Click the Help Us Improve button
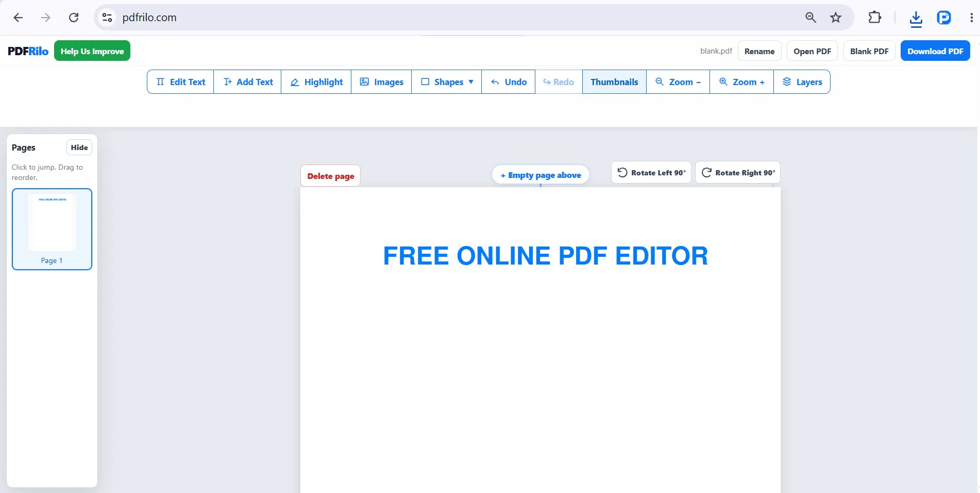 click(92, 51)
